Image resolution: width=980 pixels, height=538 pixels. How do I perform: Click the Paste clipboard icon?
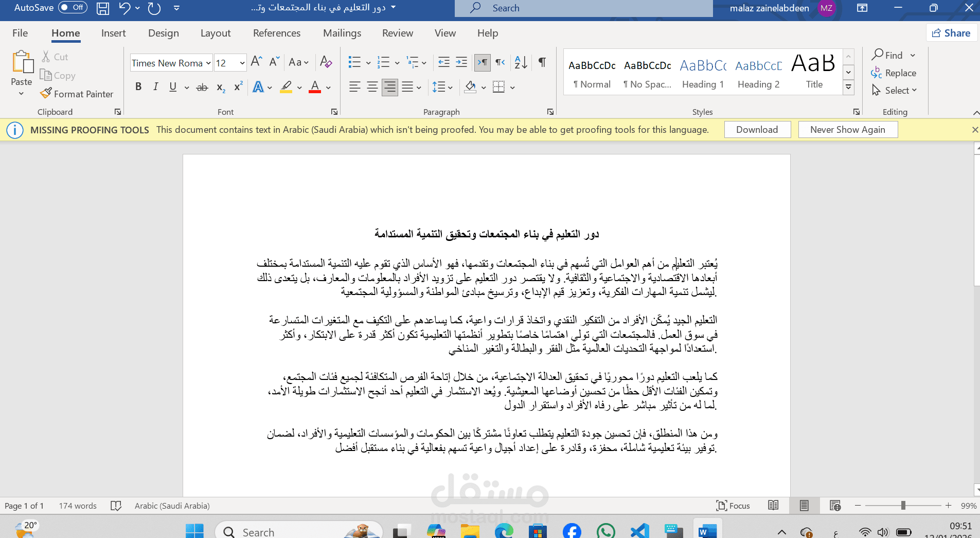click(x=22, y=62)
